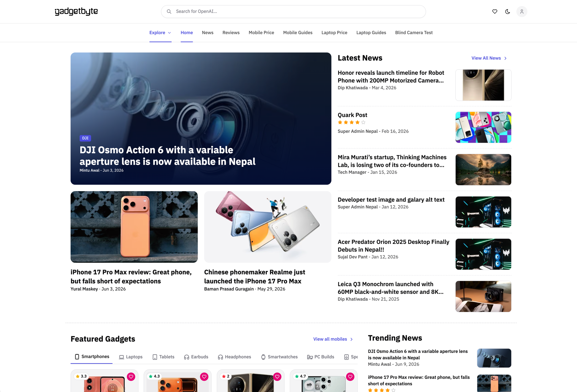Open Honor Robot Phone news headline
Viewport: 577px width, 392px height.
[x=391, y=76]
